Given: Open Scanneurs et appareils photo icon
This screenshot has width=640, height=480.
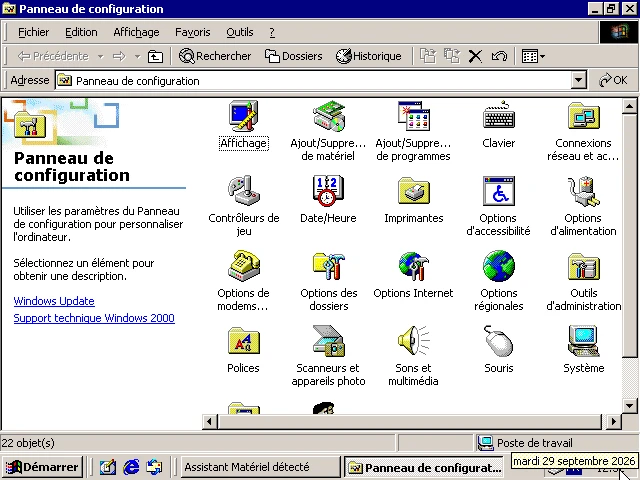Looking at the screenshot, I should point(329,341).
